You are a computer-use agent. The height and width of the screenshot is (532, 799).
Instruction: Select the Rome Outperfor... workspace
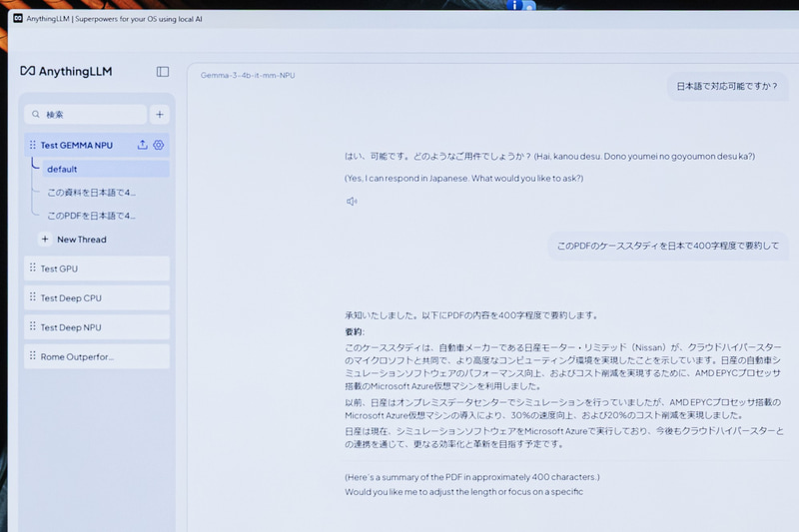pos(97,357)
